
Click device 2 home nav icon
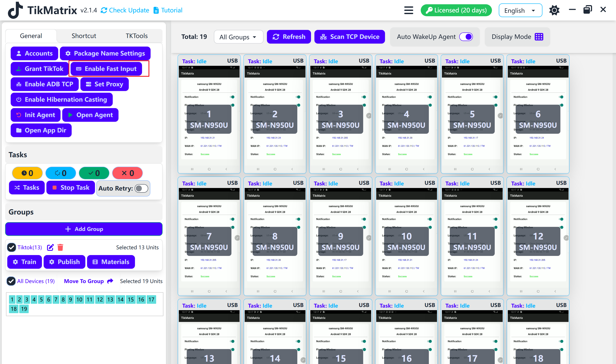[x=275, y=169]
